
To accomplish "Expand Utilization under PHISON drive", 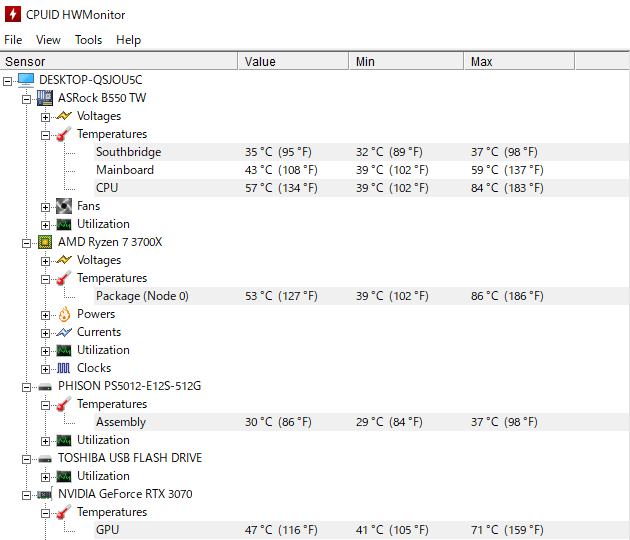I will (x=45, y=441).
